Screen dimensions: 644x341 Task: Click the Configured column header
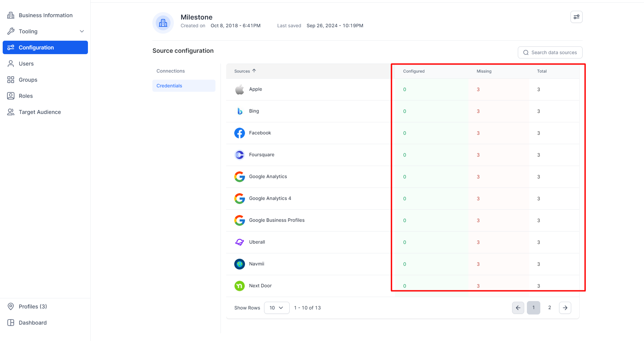pos(414,71)
